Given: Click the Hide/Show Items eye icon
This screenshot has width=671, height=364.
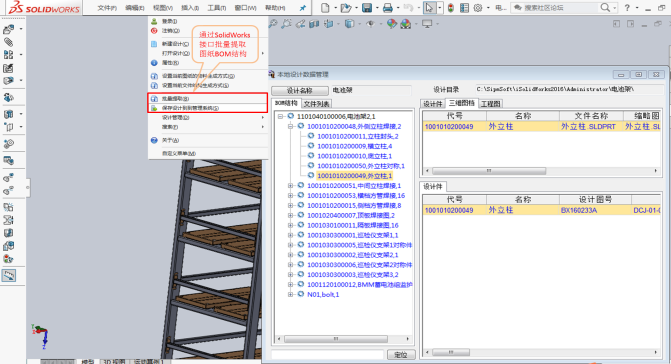Looking at the screenshot, I should 370,24.
